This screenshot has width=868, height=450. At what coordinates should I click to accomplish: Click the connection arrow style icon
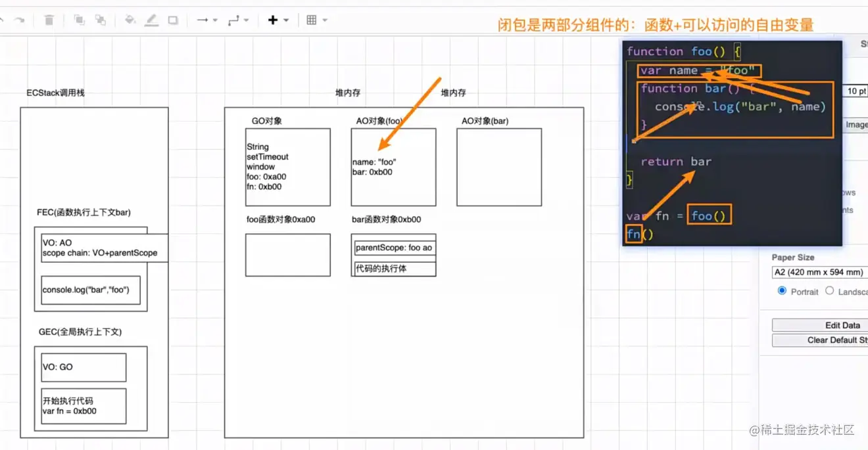[203, 20]
